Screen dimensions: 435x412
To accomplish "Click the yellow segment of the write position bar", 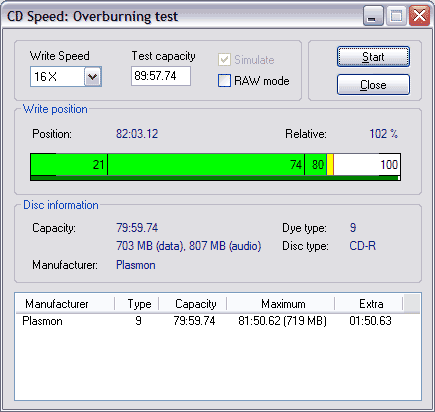I will [330, 165].
